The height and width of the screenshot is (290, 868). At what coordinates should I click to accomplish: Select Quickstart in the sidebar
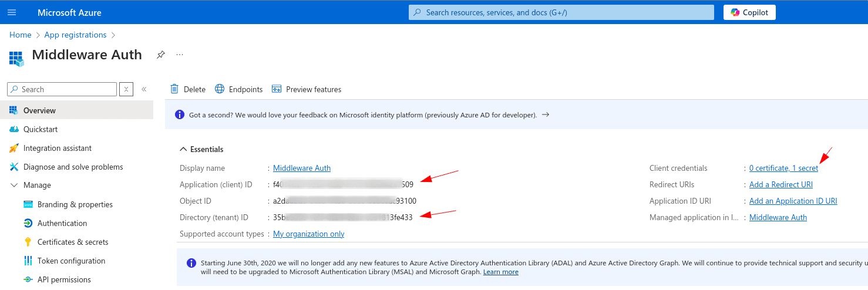tap(41, 129)
